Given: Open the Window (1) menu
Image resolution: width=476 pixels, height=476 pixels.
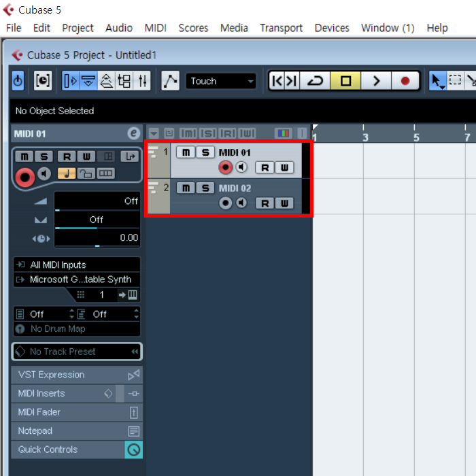Looking at the screenshot, I should [x=388, y=28].
